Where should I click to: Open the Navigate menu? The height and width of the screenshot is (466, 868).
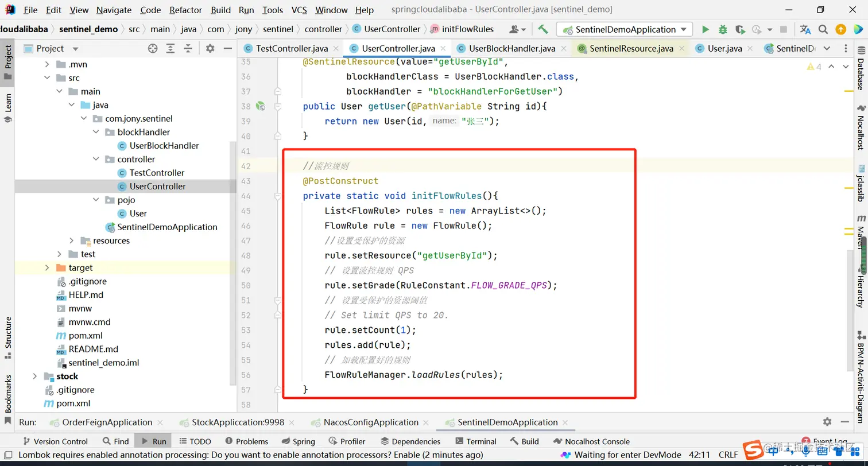point(114,10)
